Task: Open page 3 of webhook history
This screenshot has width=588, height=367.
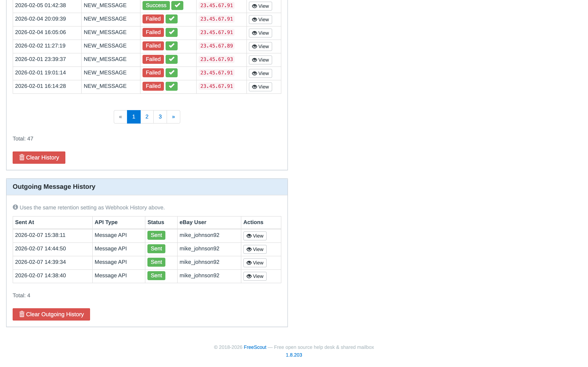Action: point(160,116)
